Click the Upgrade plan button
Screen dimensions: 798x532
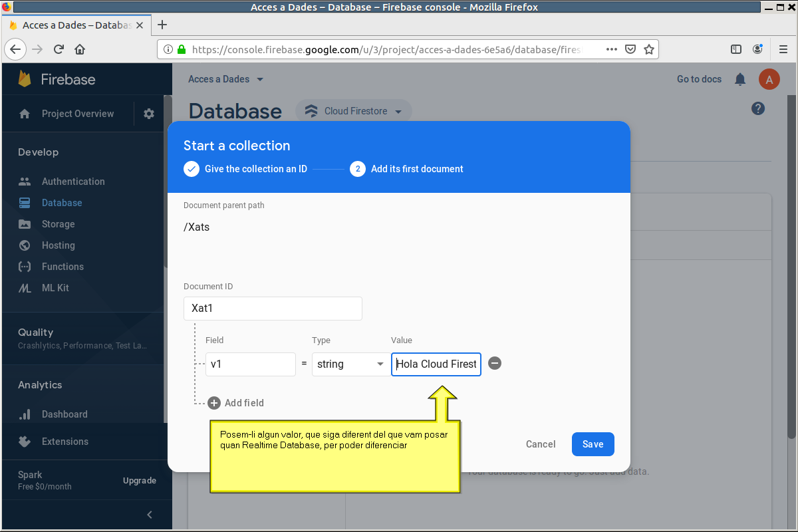[x=140, y=480]
